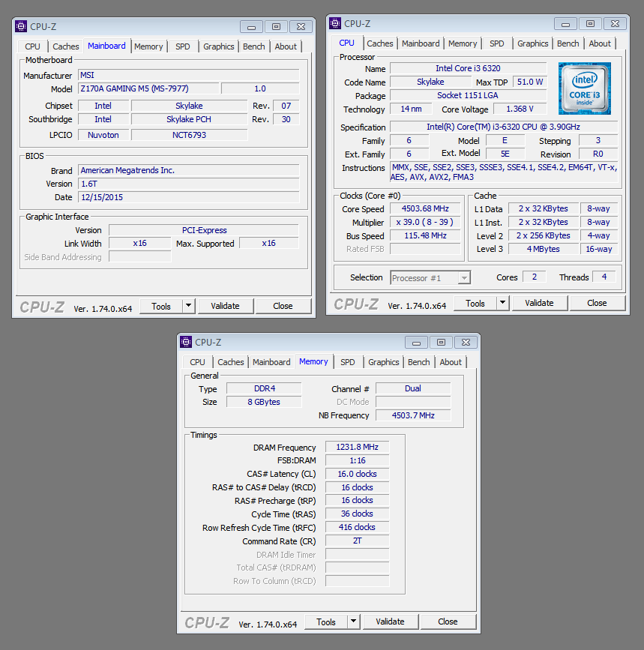Minimize the Mainboard CPU-Z window
This screenshot has height=650, width=644.
(x=252, y=27)
